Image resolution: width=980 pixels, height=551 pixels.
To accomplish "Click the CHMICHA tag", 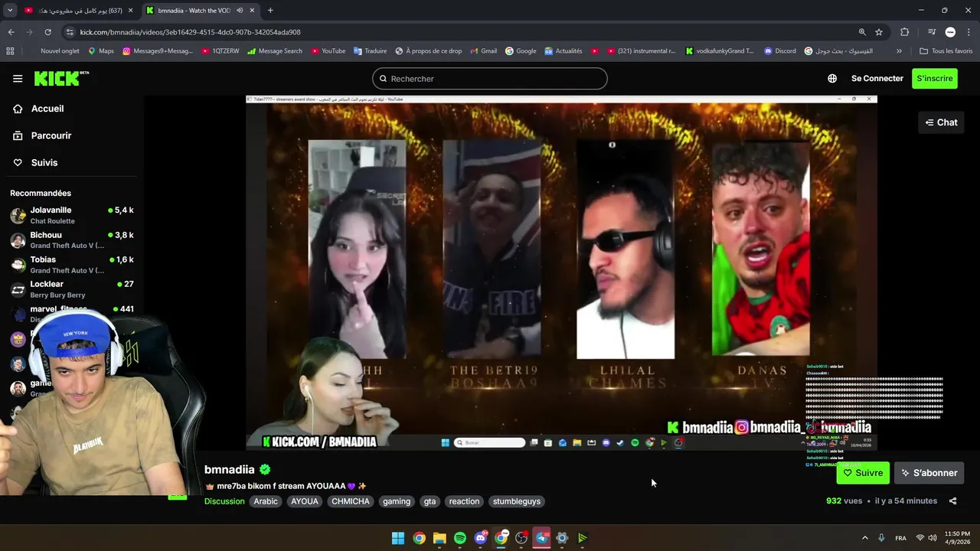I will coord(351,501).
